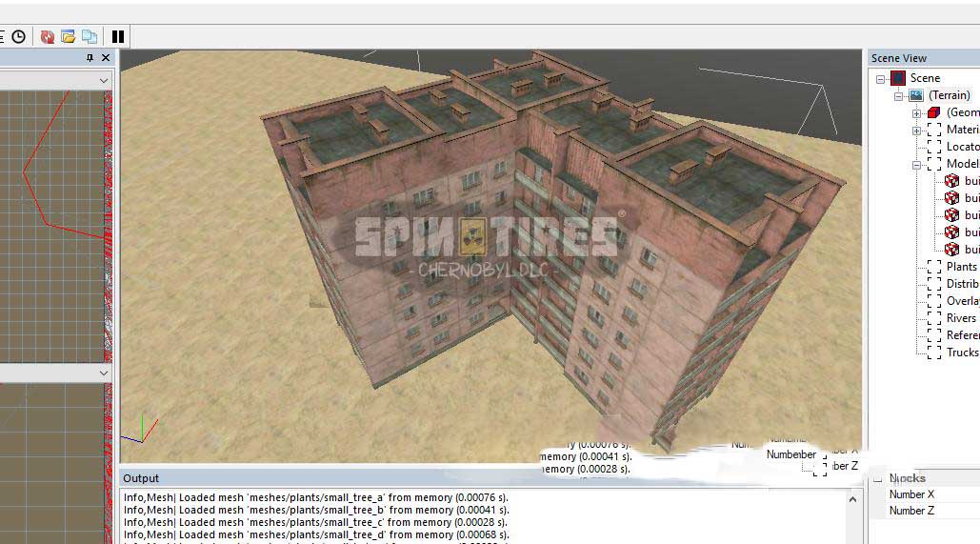Close the left docked panel
The height and width of the screenshot is (544, 980).
click(x=106, y=58)
